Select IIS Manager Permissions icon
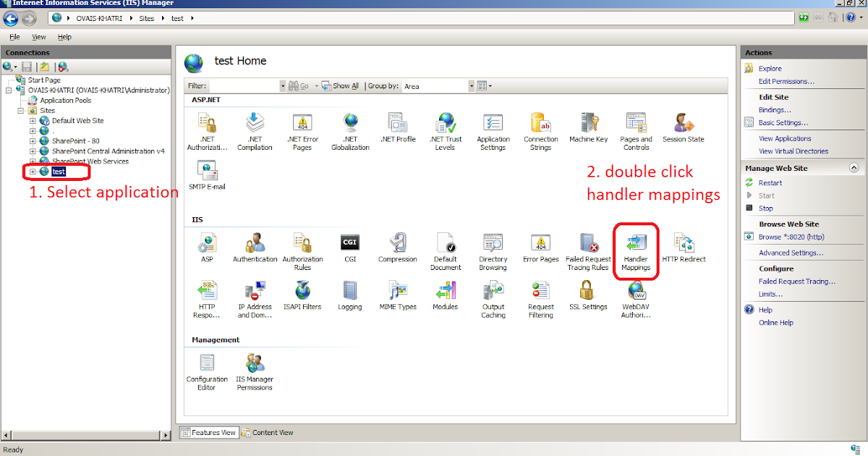868x456 pixels. tap(255, 371)
